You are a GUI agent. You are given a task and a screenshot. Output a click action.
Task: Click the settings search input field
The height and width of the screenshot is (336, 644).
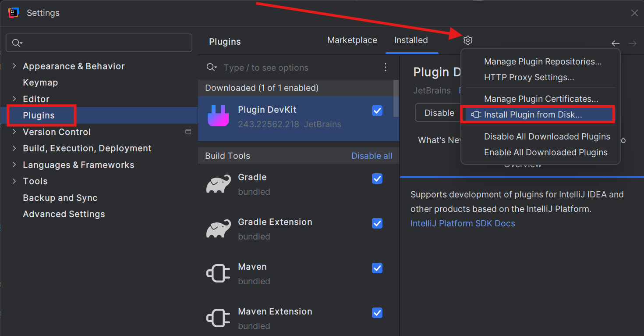coord(99,43)
